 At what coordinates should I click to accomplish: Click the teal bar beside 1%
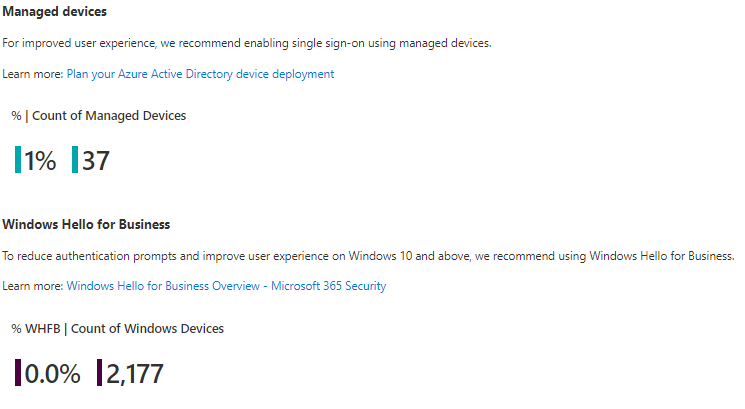(x=18, y=160)
